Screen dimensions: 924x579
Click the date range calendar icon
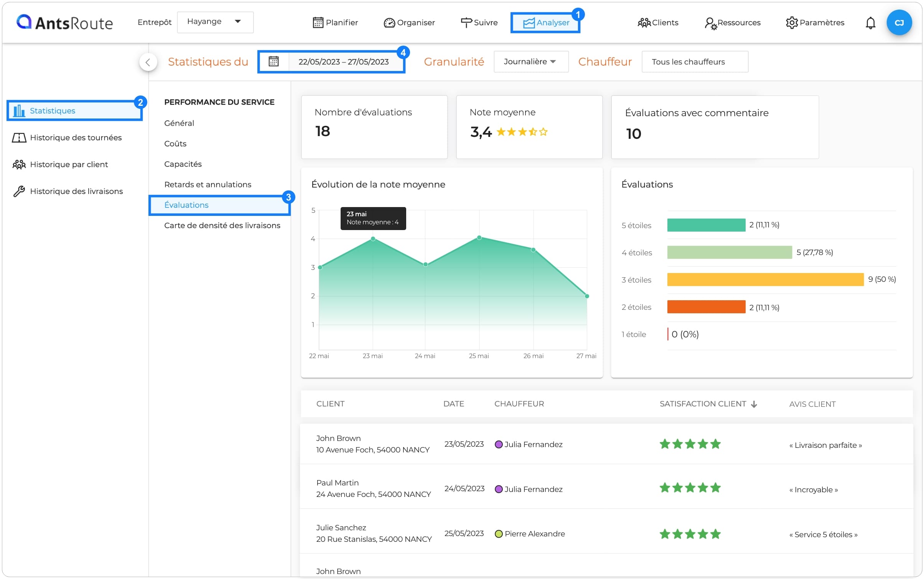point(273,61)
